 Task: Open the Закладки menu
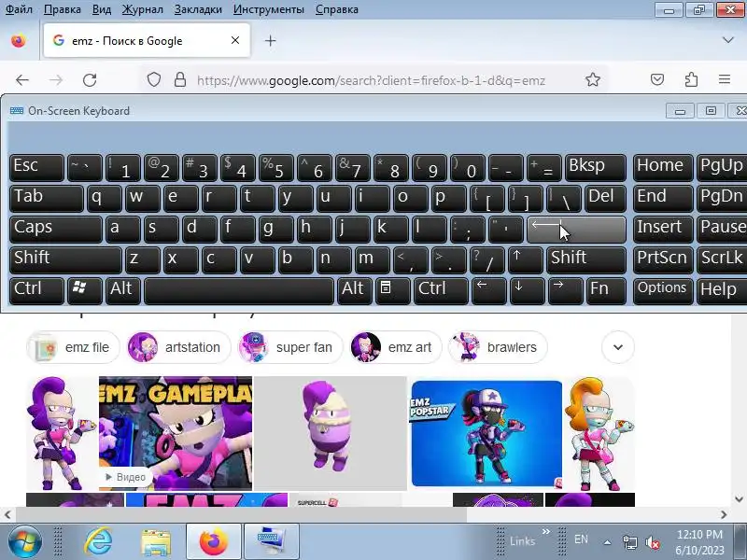(198, 9)
